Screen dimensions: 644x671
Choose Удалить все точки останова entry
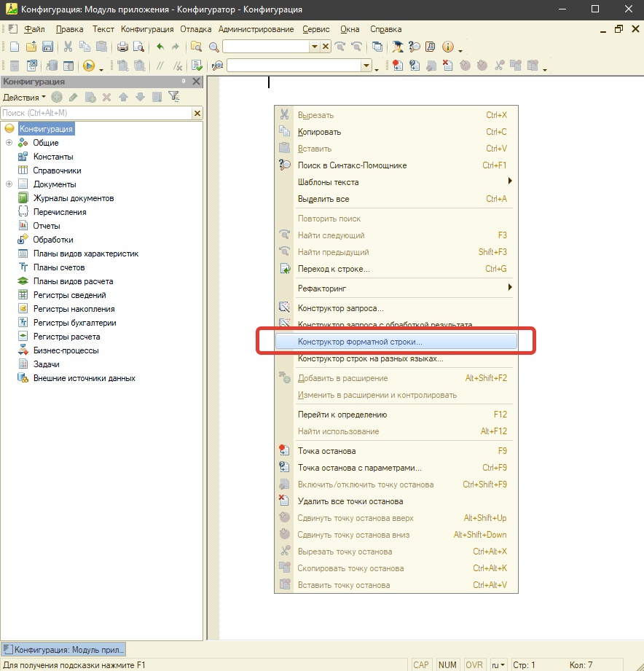(x=396, y=501)
